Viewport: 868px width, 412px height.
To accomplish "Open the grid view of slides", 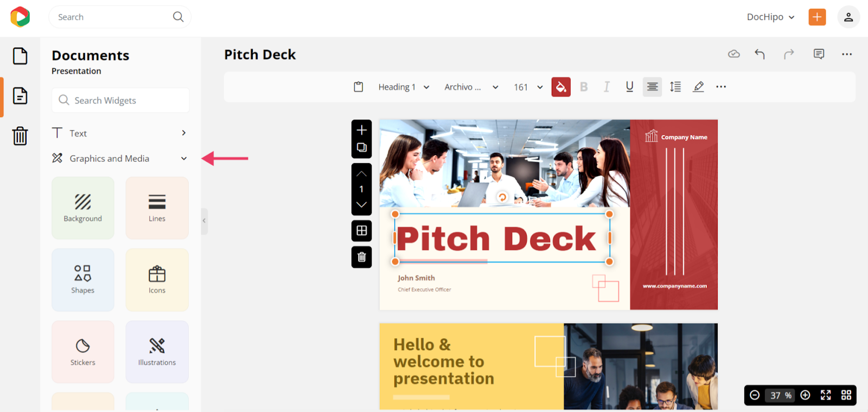I will pyautogui.click(x=846, y=395).
